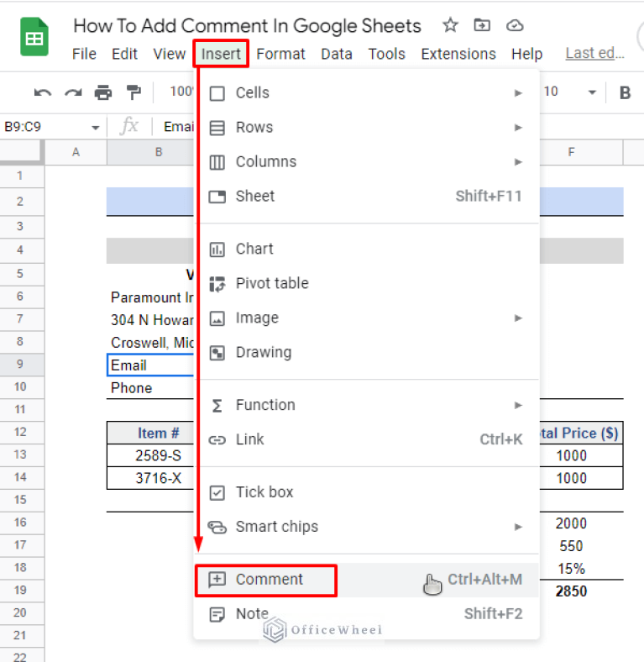
Task: Open the Data menu
Action: 337,54
